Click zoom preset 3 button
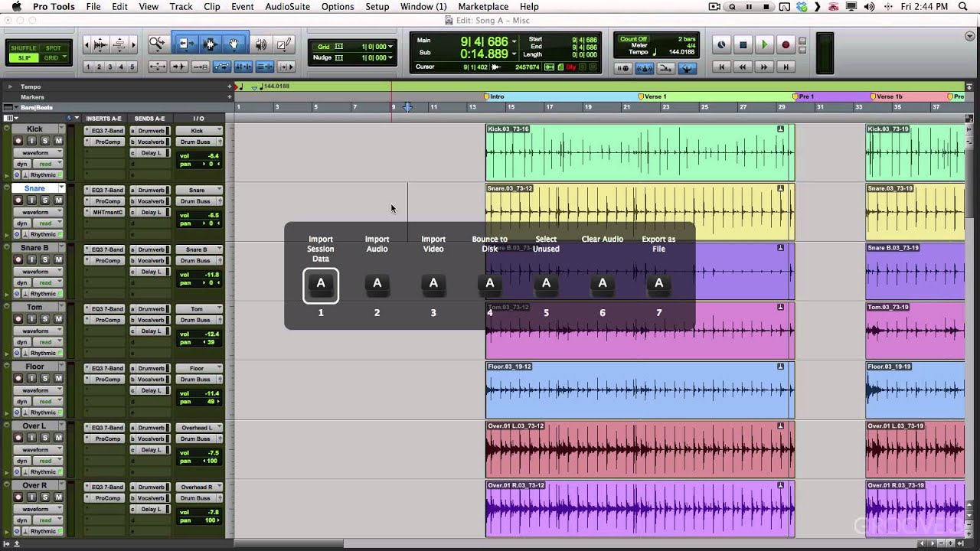 [x=110, y=67]
